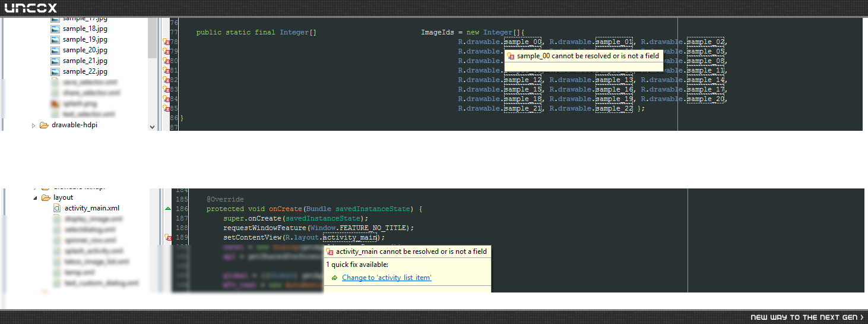
Task: Click 'New way to the next gen' footer text
Action: [807, 317]
